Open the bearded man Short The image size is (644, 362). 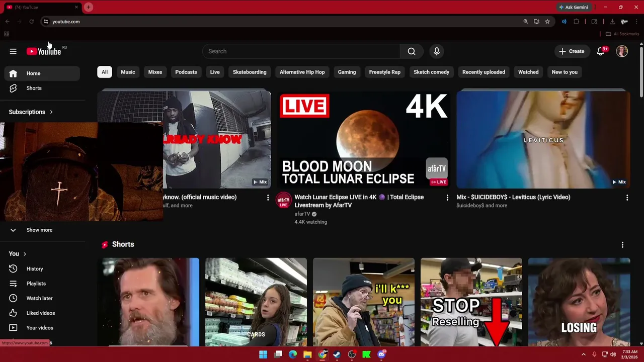pos(148,302)
